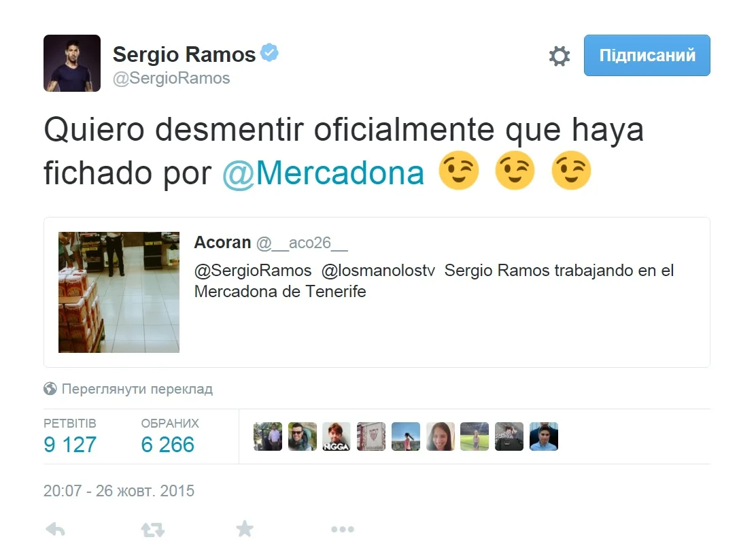
Task: Open the three-dot more options icon
Action: point(343,529)
